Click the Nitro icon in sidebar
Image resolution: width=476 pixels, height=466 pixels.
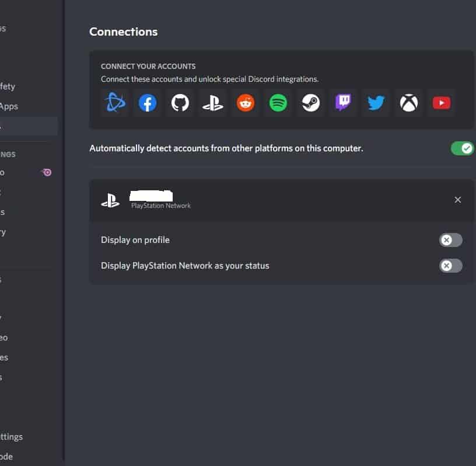(x=47, y=172)
